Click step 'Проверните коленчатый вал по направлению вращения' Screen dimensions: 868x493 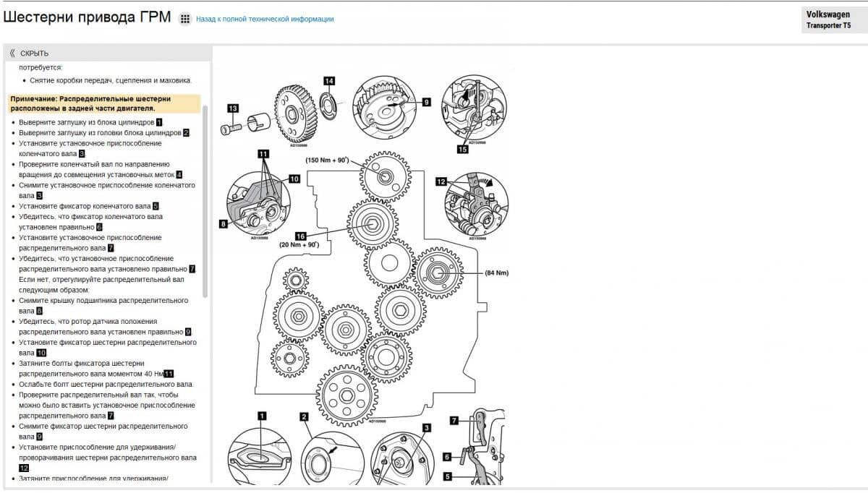(101, 169)
